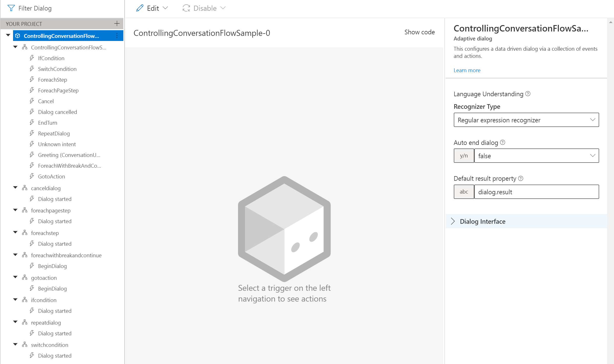Click the abc icon on Default result property

coord(464,192)
